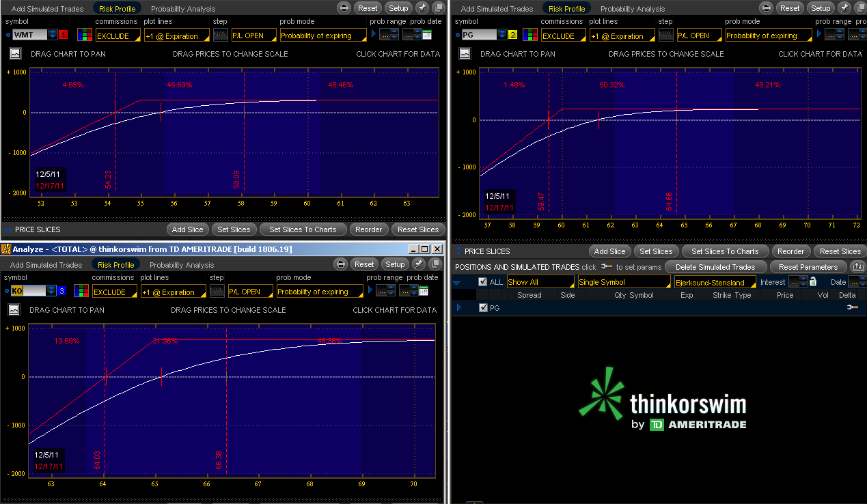
Task: Click the prob range play arrow in KO window
Action: click(370, 291)
